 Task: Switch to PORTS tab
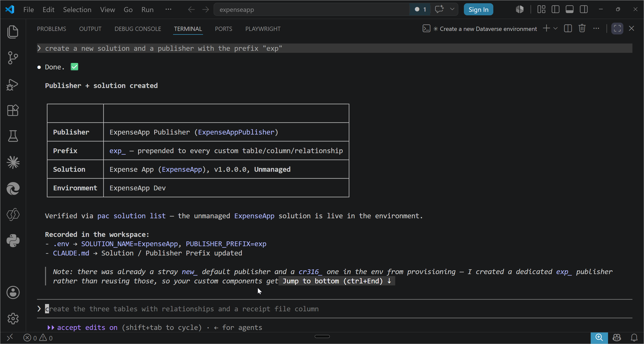[223, 29]
